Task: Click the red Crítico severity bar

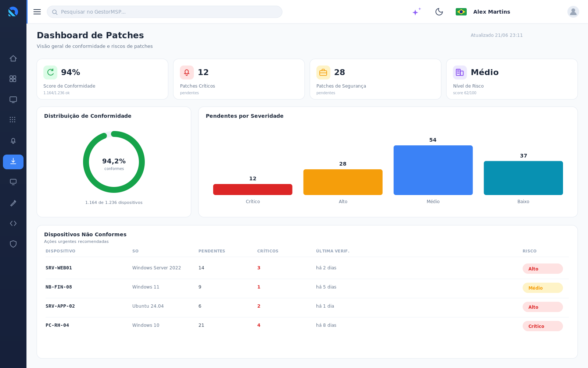Action: click(253, 190)
